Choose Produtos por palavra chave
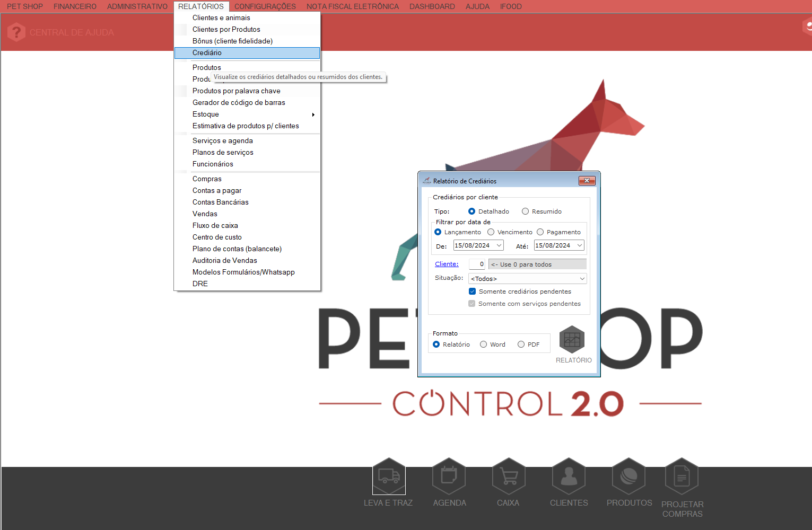The height and width of the screenshot is (530, 812). point(247,91)
